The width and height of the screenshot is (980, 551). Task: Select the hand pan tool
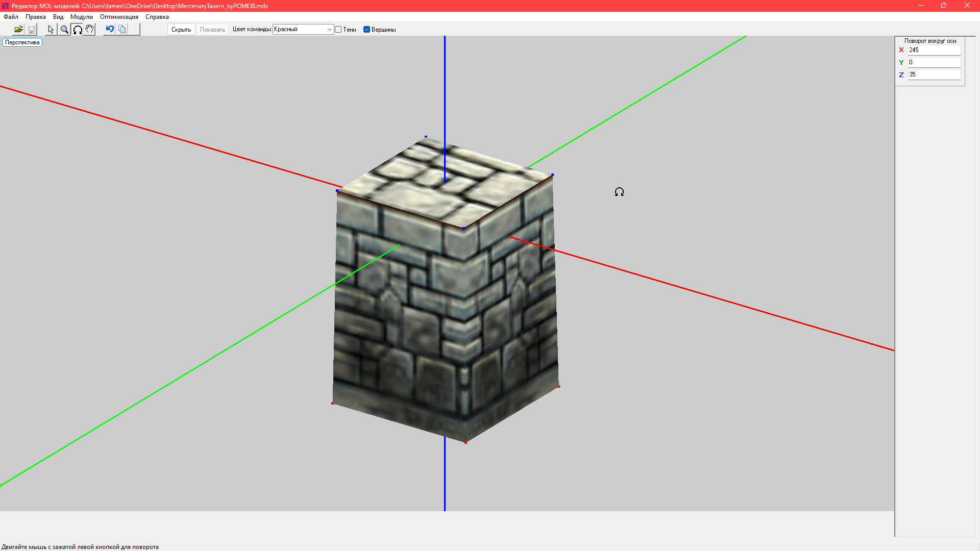coord(90,30)
